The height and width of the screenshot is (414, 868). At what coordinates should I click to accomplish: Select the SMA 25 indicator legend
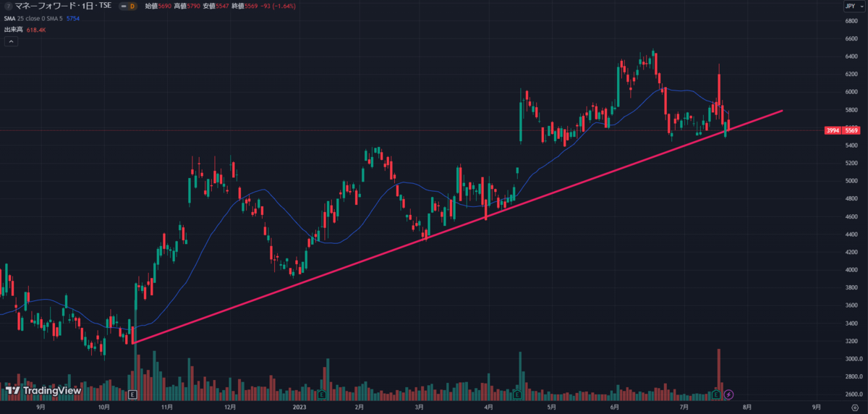tap(33, 18)
